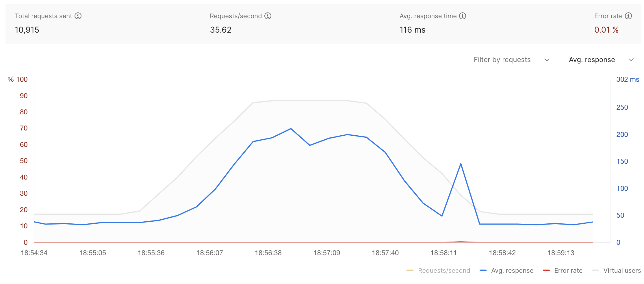Toggle Requests/second series in the legend
Screen dimensions: 644x284
tap(438, 270)
